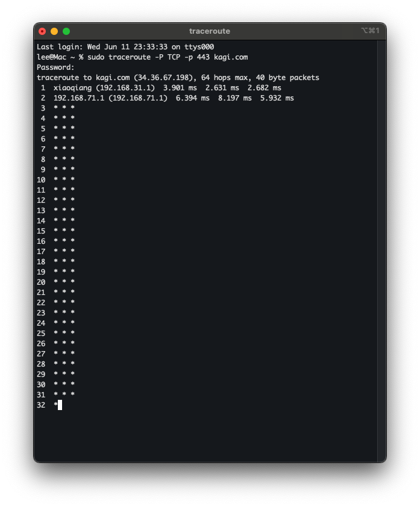This screenshot has width=420, height=507.
Task: Click the block cursor on hop 32
Action: (60, 405)
